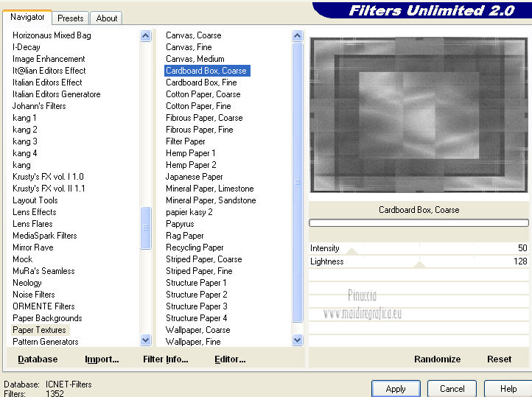Select Cardboard Box, Fine filter
Screen dimensions: 532x397
201,82
